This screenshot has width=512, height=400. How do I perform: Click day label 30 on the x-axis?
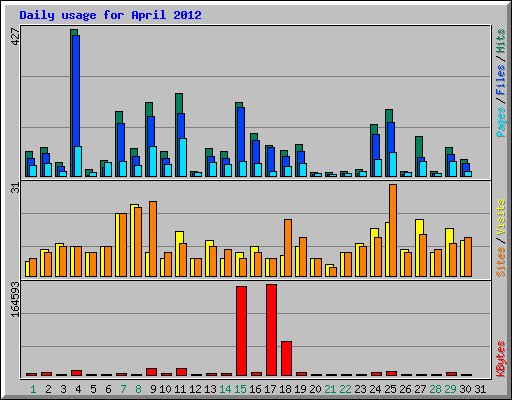click(465, 389)
